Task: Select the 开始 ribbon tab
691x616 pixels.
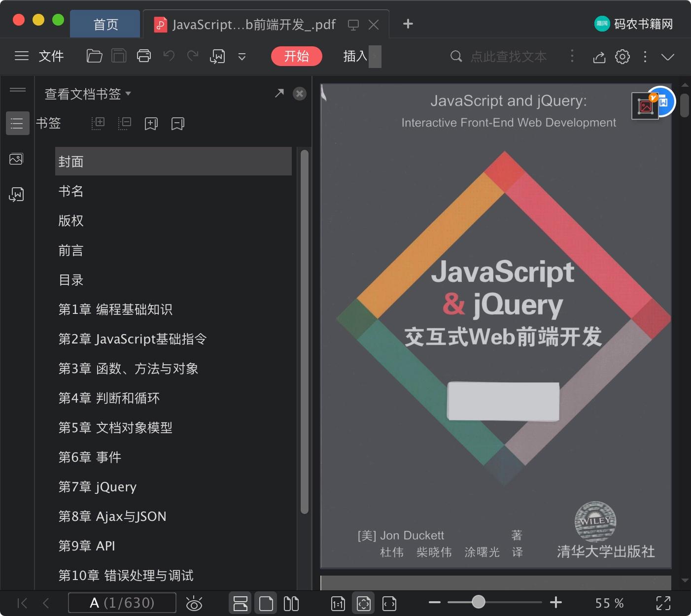Action: pos(297,56)
